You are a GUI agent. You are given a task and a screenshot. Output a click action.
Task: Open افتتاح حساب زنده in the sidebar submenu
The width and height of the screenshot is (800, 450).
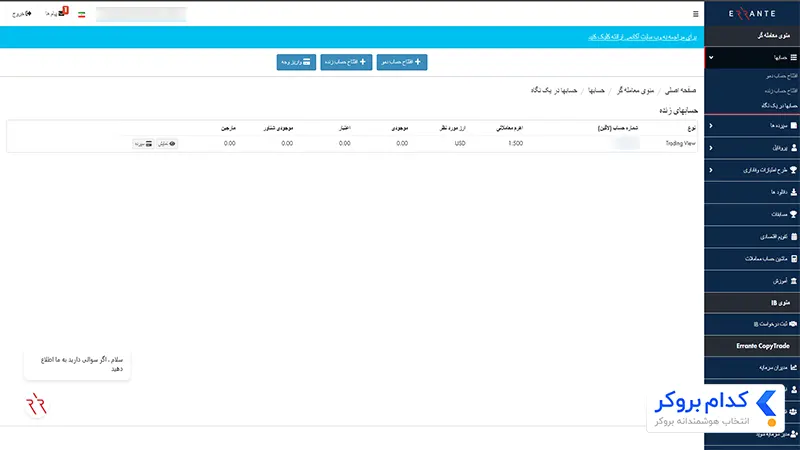coord(781,91)
